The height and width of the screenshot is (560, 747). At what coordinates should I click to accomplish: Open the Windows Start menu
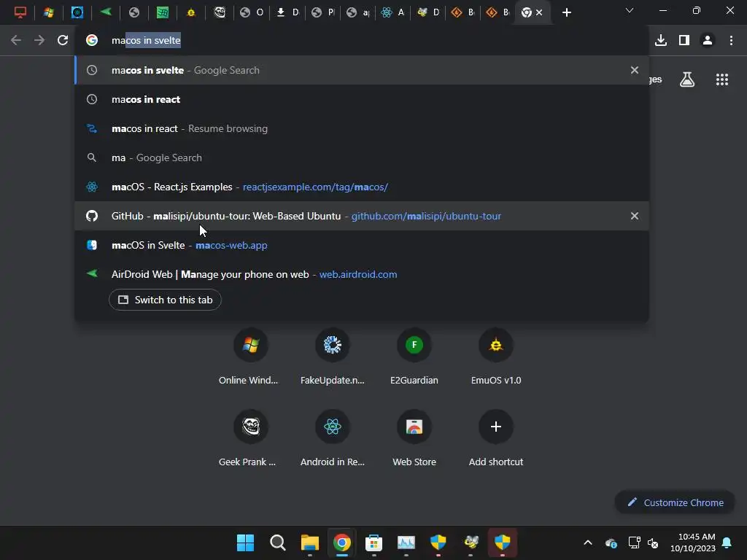[245, 542]
